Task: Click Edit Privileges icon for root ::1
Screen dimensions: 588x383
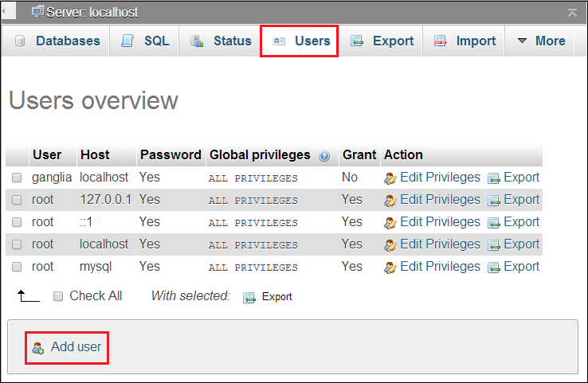Action: (390, 223)
